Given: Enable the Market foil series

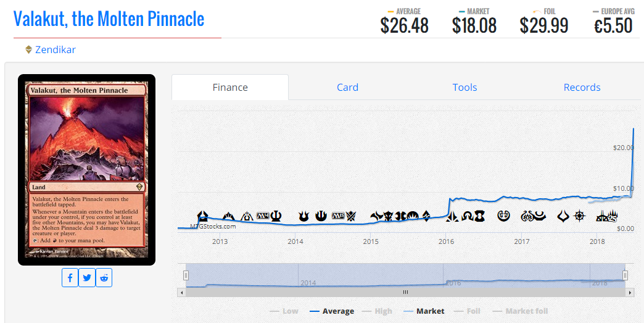Looking at the screenshot, I should click(520, 311).
